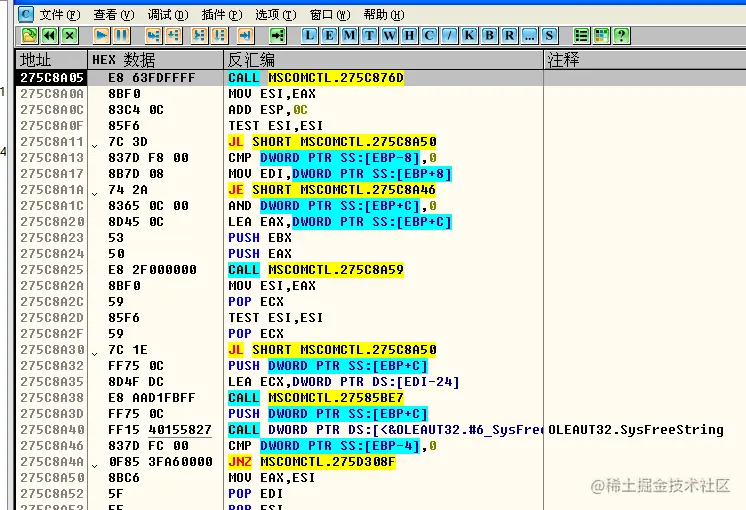
Task: Click address 275C8A1A in the address column
Action: [51, 190]
